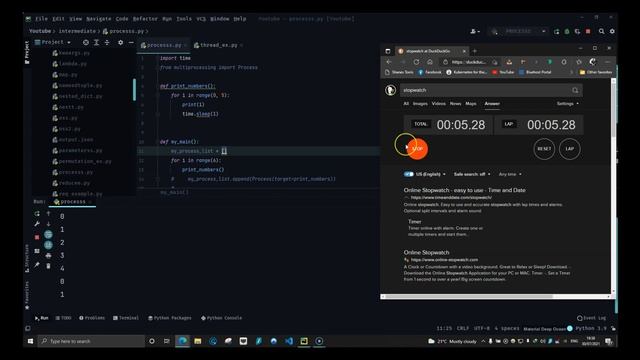This screenshot has width=640, height=360.
Task: Click the up arrow in Run panel
Action: pyautogui.click(x=49, y=213)
